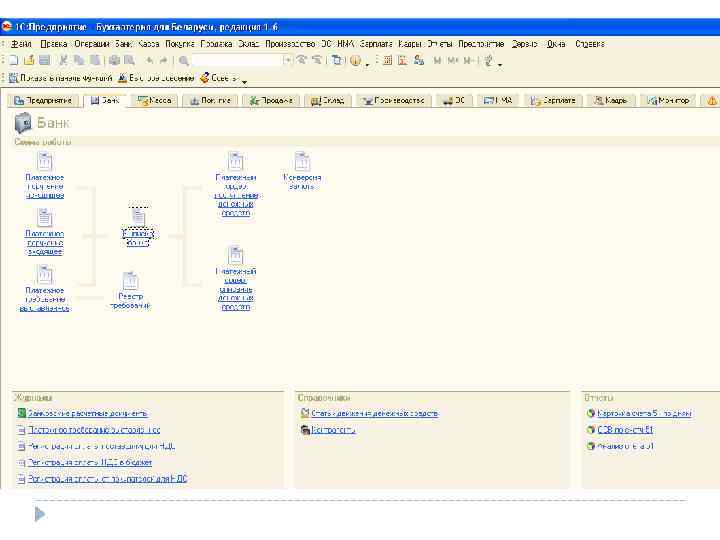Switch to the Предприятие tab
The width and height of the screenshot is (720, 540).
pos(43,101)
